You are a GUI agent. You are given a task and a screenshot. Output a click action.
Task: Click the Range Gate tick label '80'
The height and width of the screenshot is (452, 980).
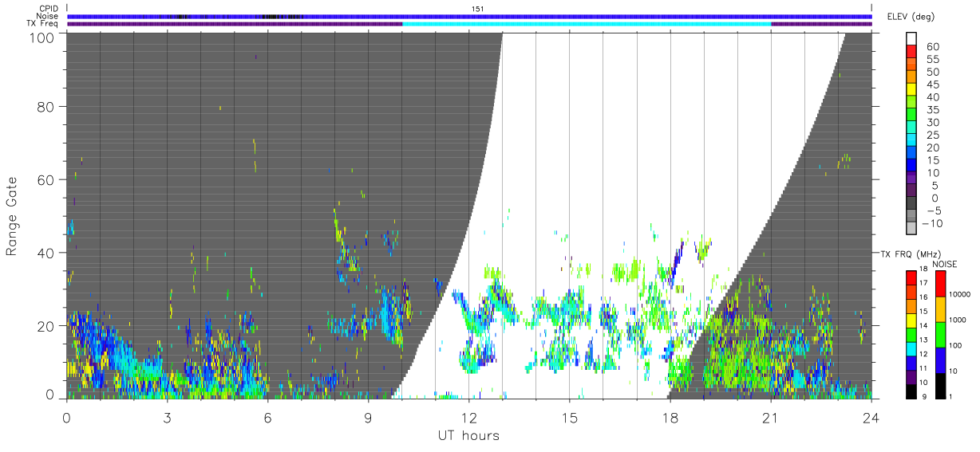45,106
